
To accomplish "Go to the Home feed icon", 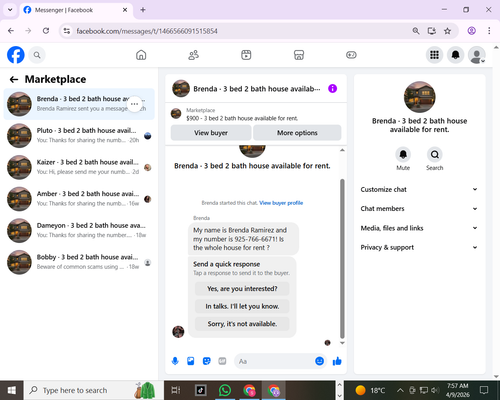I will [141, 55].
